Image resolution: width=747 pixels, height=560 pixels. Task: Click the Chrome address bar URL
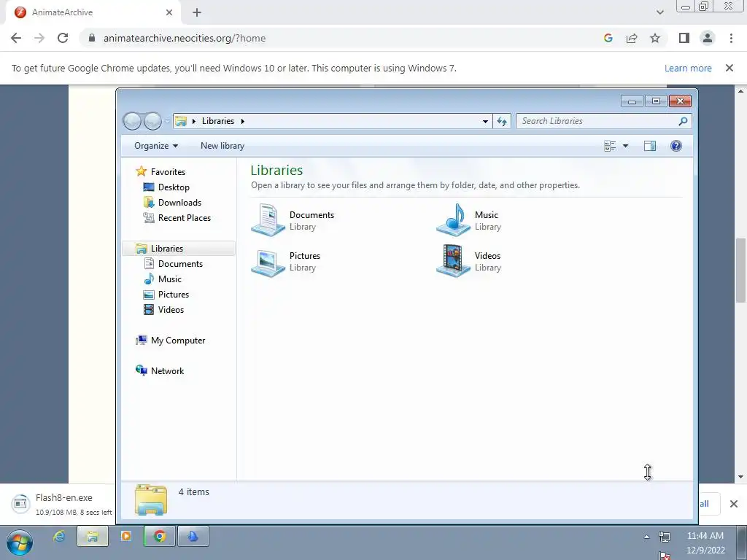(x=185, y=38)
